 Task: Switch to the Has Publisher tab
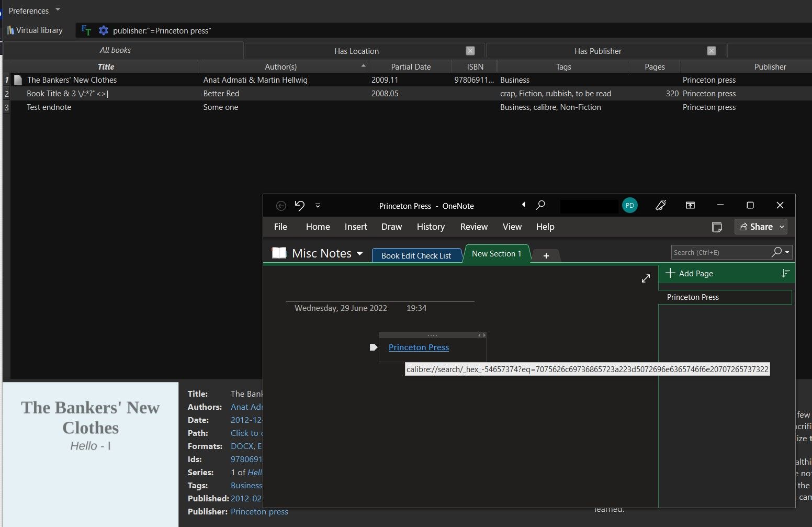(x=598, y=51)
